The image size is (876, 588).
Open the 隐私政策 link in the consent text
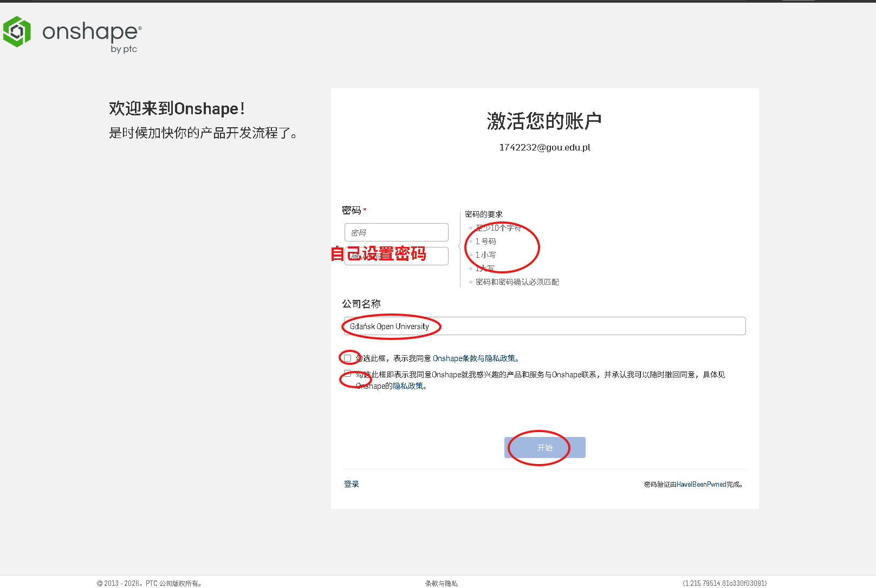(x=408, y=386)
